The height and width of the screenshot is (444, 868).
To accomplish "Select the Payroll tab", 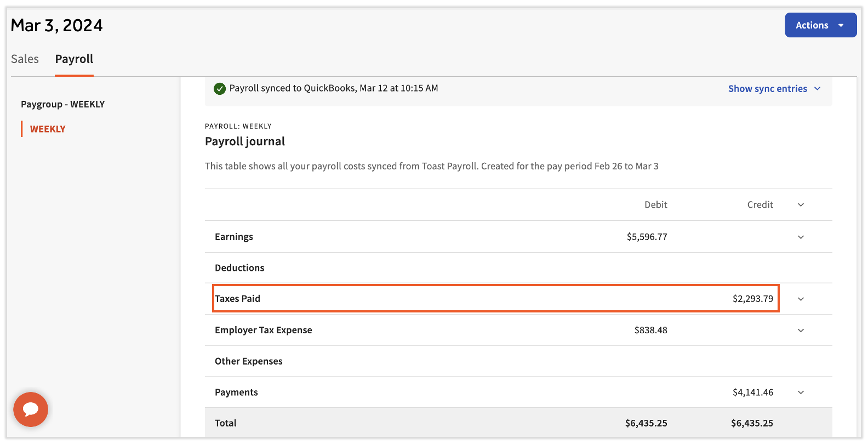I will point(74,59).
